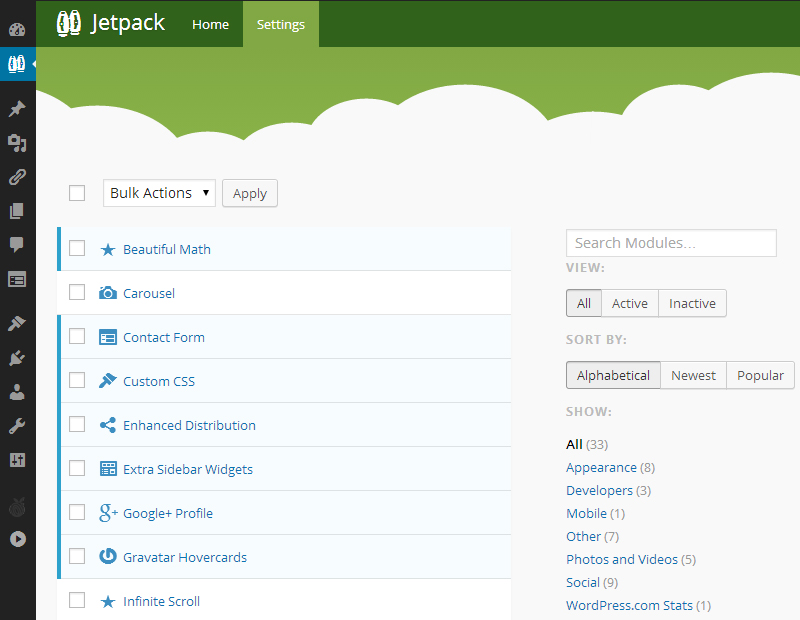Open the Comments speech bubble icon
Screen dimensions: 800x620
coord(17,245)
